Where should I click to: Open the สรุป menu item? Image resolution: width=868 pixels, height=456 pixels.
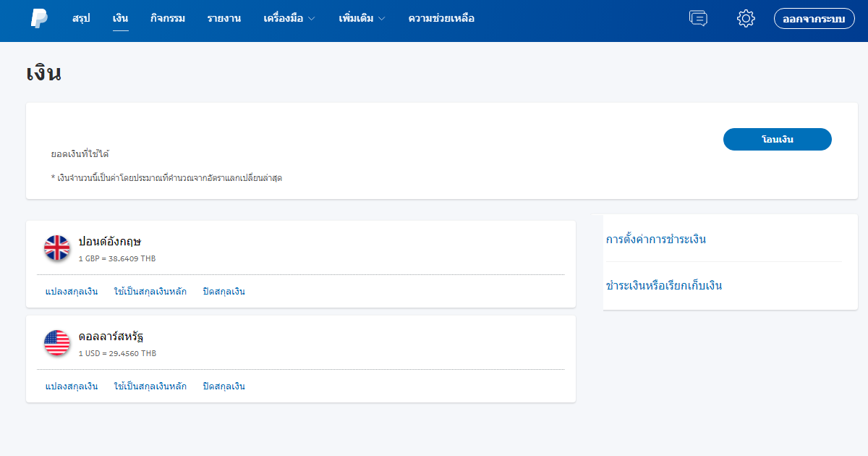[81, 20]
